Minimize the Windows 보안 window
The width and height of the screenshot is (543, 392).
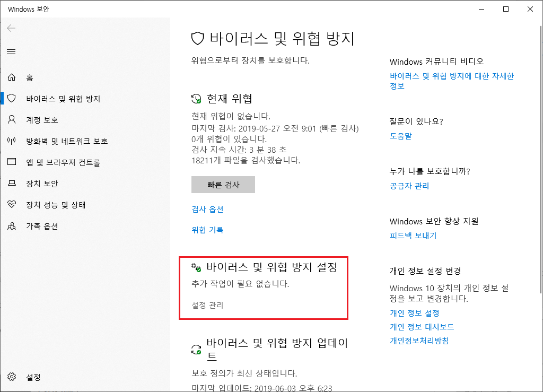[481, 9]
